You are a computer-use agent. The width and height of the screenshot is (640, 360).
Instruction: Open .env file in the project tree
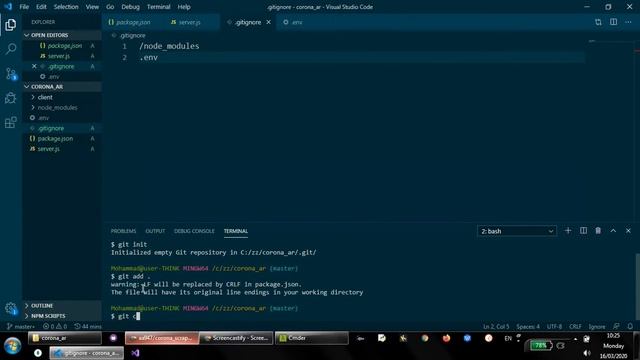(62, 118)
